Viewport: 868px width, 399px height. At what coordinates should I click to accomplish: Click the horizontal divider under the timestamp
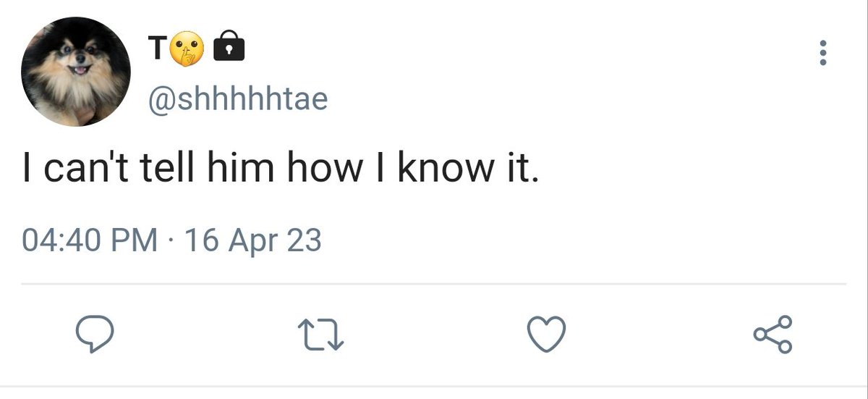pyautogui.click(x=434, y=284)
